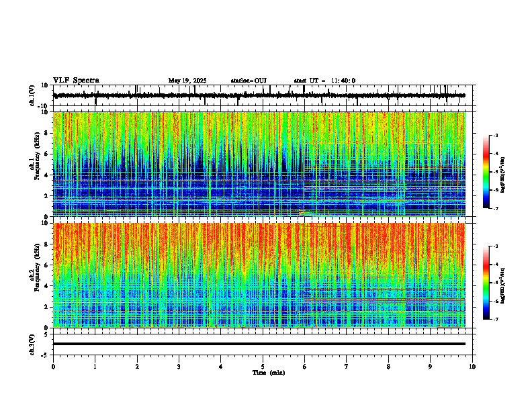Click the time axis tick label '3'
Image resolution: width=532 pixels, height=411 pixels.
click(x=179, y=367)
